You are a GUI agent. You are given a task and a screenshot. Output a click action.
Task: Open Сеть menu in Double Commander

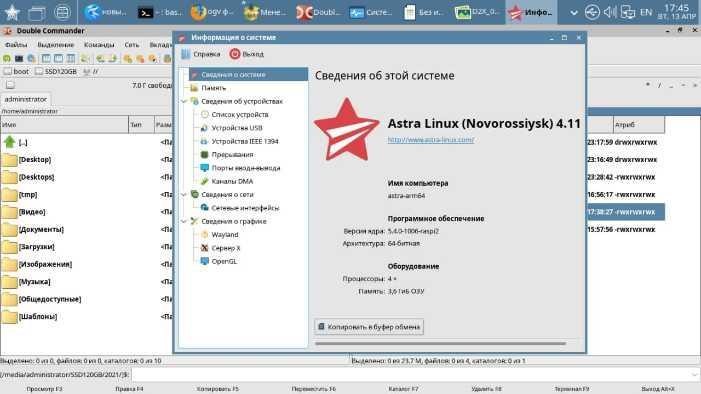pyautogui.click(x=131, y=45)
